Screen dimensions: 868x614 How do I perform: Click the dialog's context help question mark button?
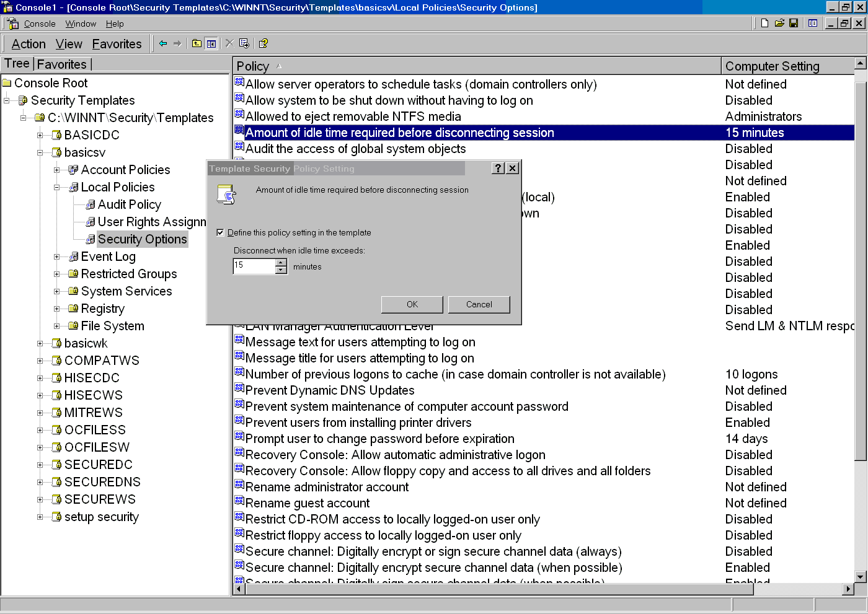pyautogui.click(x=498, y=169)
